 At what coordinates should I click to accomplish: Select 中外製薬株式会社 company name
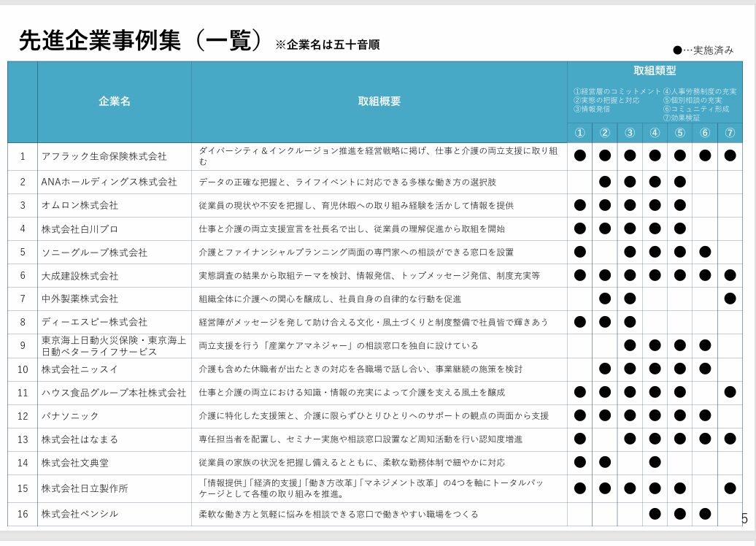80,299
